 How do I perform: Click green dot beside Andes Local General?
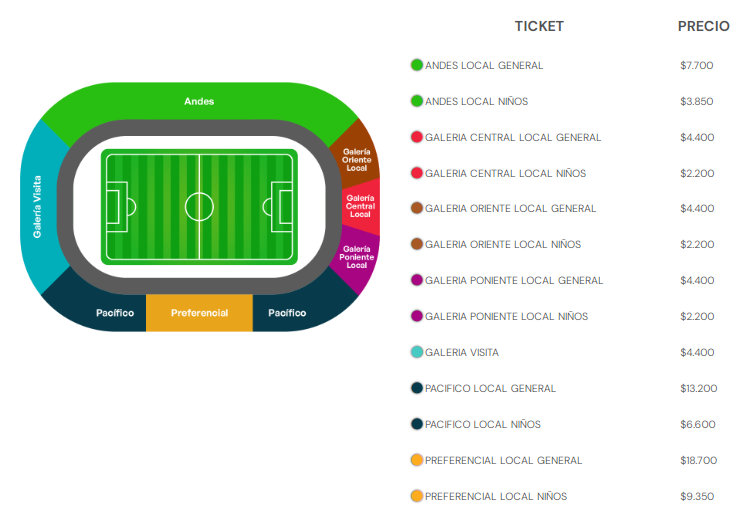(417, 65)
